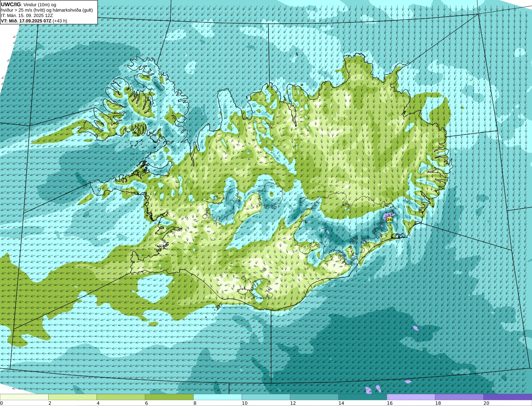Click the scale label "12"
The width and height of the screenshot is (532, 406).
tap(293, 403)
